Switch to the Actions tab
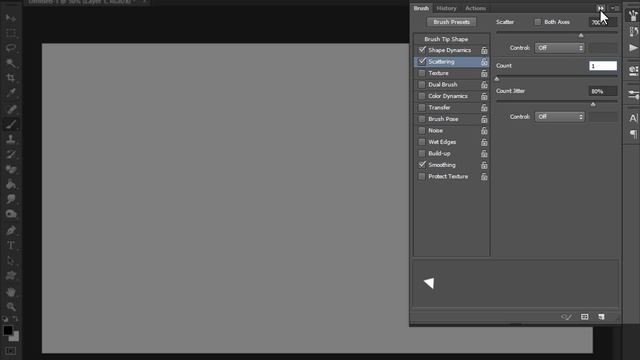Viewport: 640px width, 360px height. pos(476,8)
